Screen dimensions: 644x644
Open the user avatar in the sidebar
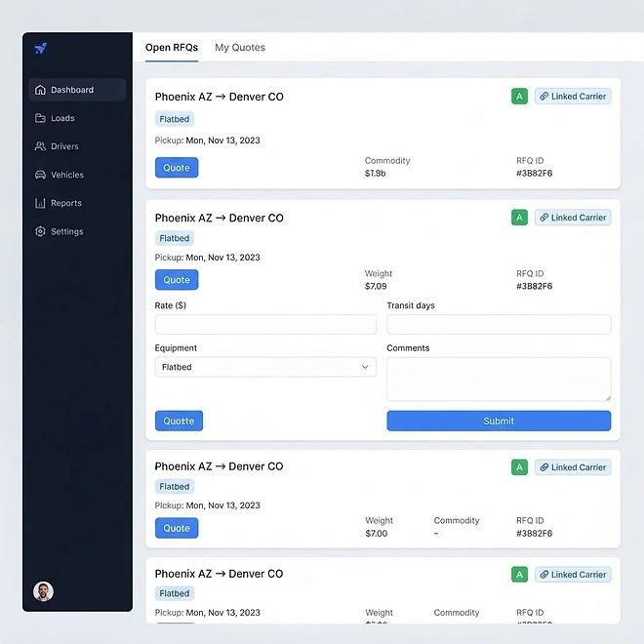point(43,591)
